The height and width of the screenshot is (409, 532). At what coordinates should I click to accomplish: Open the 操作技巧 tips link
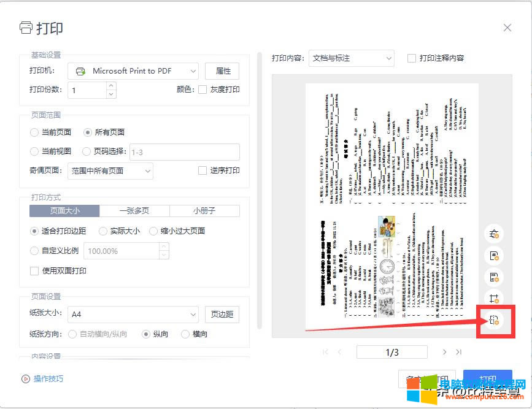[x=48, y=379]
